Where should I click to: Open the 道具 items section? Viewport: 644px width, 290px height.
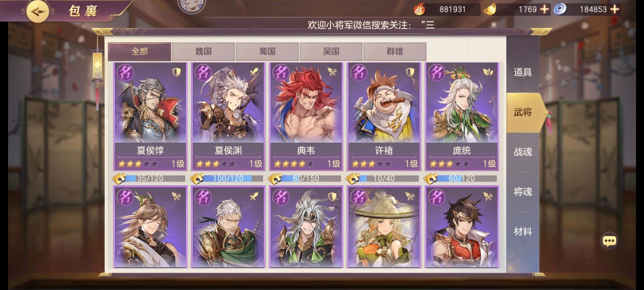pos(523,72)
